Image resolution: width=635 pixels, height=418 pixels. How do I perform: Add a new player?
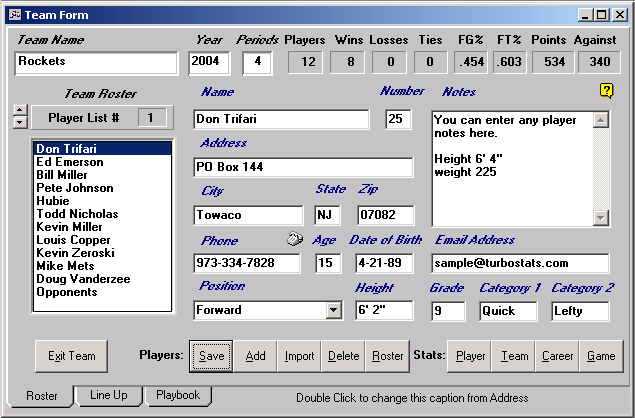[256, 356]
